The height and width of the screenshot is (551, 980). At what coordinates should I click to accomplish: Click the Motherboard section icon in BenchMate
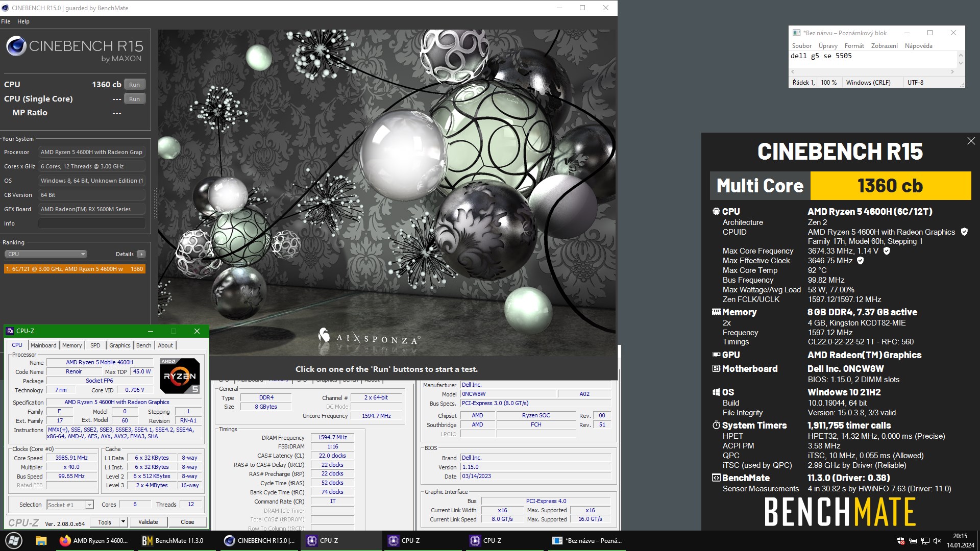tap(716, 368)
